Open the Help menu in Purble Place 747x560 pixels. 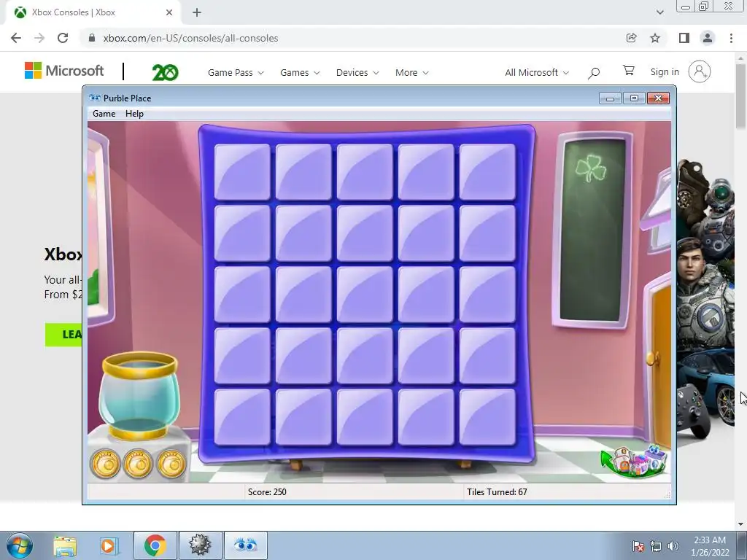134,114
